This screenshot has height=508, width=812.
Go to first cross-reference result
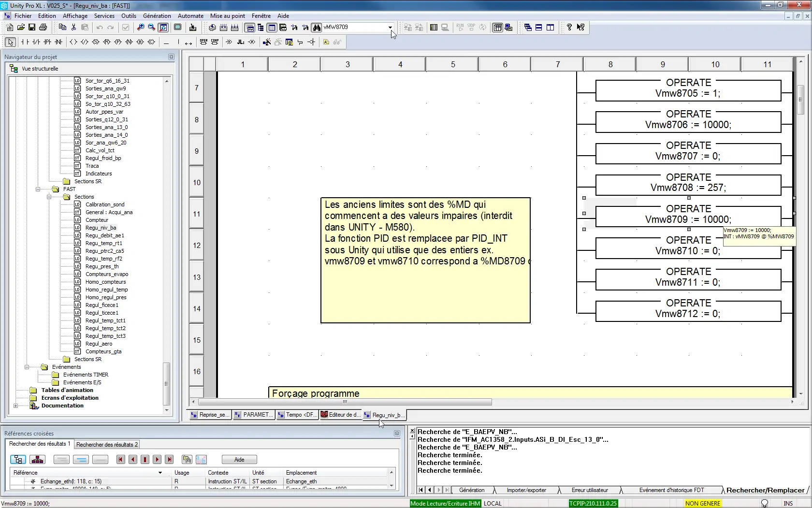tap(121, 460)
